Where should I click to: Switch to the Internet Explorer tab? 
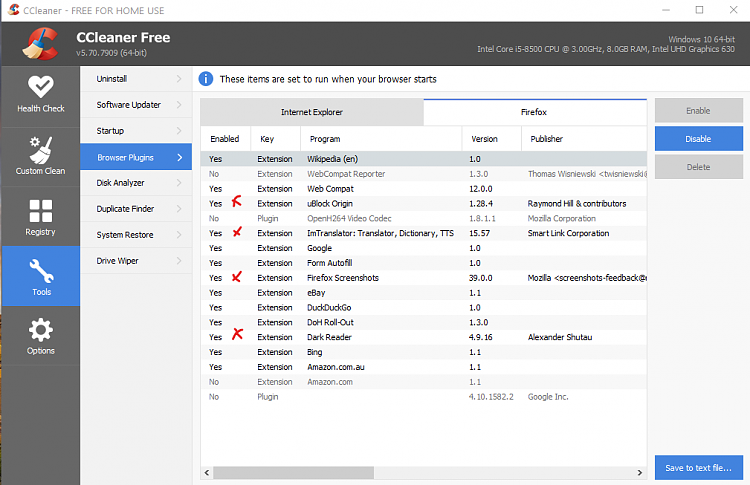tap(312, 112)
